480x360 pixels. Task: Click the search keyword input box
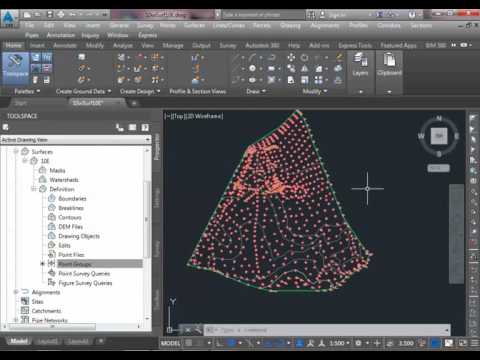[263, 14]
